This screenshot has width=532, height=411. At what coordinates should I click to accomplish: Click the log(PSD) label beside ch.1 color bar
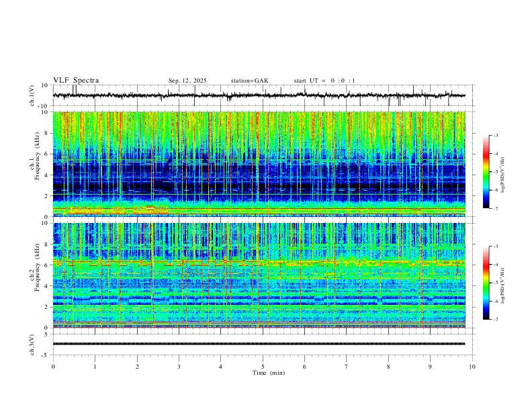click(502, 175)
